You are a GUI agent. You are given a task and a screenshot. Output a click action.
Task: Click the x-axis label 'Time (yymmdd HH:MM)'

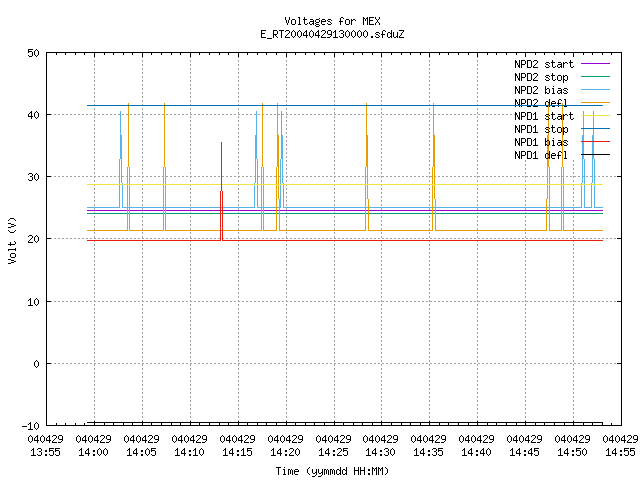pos(332,471)
